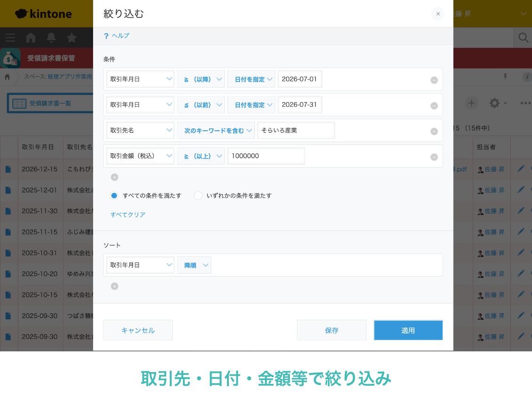This screenshot has width=532, height=397.
Task: Open the user menu chevron beside 佐藤 昇
Action: click(x=524, y=14)
